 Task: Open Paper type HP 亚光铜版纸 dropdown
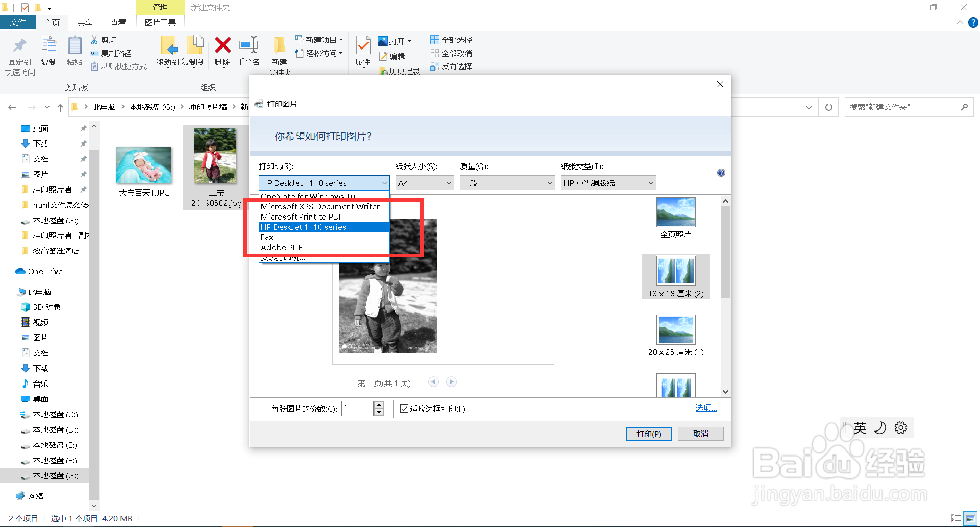tap(608, 183)
